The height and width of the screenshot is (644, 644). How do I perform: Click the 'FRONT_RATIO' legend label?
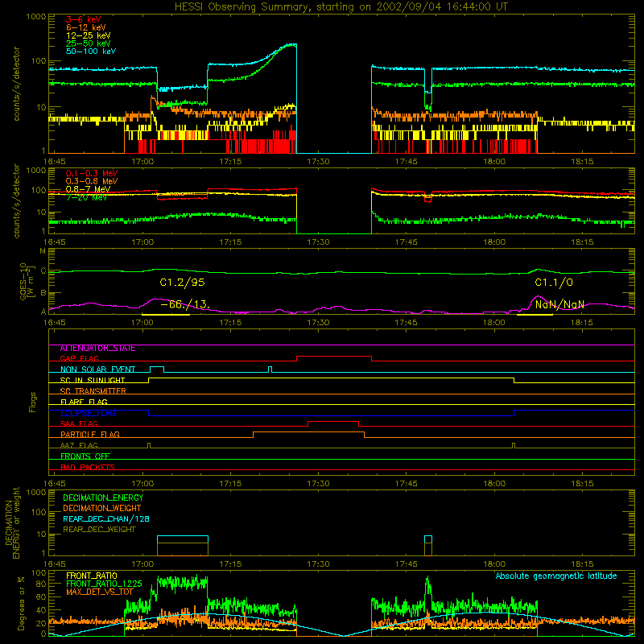point(92,576)
